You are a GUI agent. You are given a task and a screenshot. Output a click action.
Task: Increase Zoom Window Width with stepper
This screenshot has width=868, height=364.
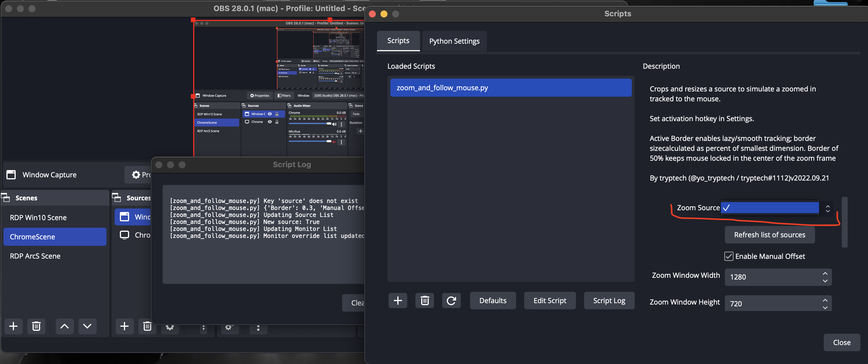[825, 274]
